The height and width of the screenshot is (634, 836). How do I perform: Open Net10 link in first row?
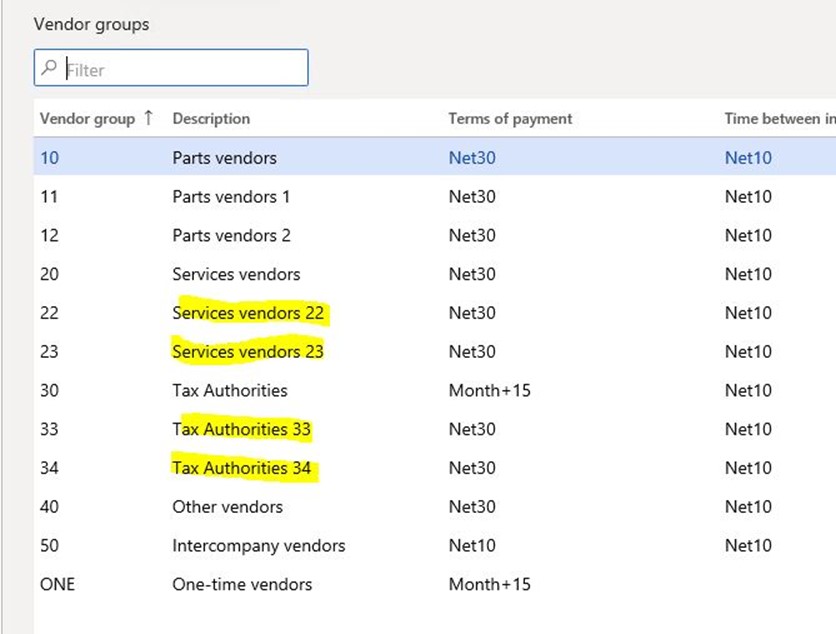(748, 157)
